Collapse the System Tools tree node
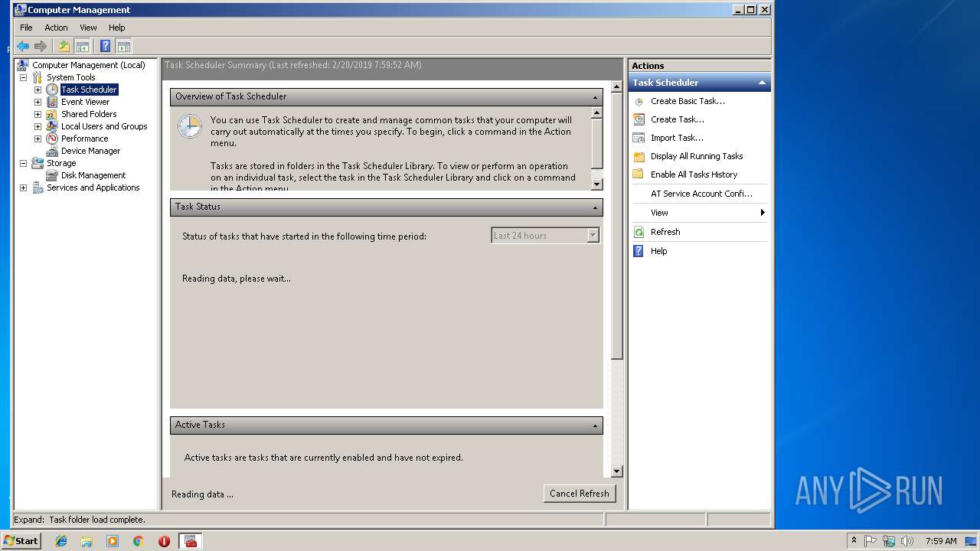 coord(23,77)
